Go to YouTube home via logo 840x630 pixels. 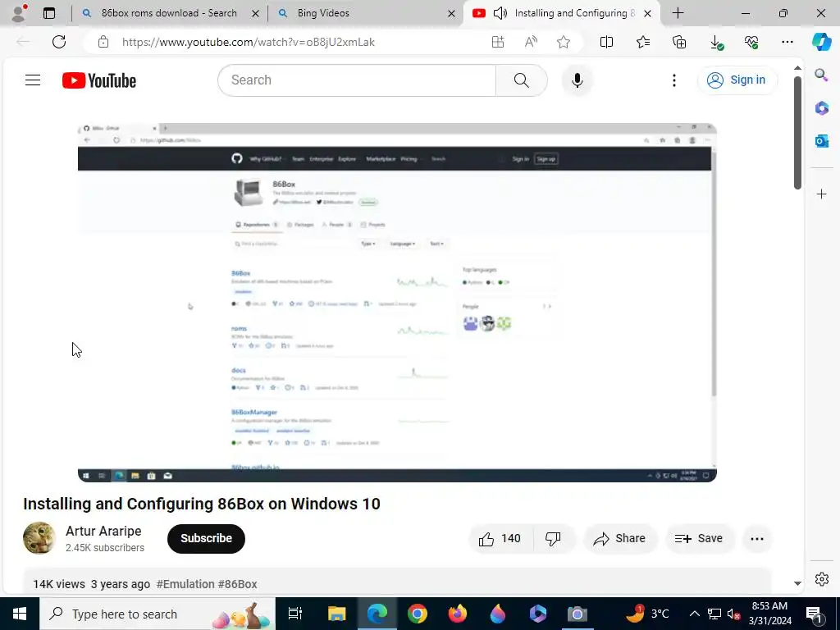[x=99, y=80]
